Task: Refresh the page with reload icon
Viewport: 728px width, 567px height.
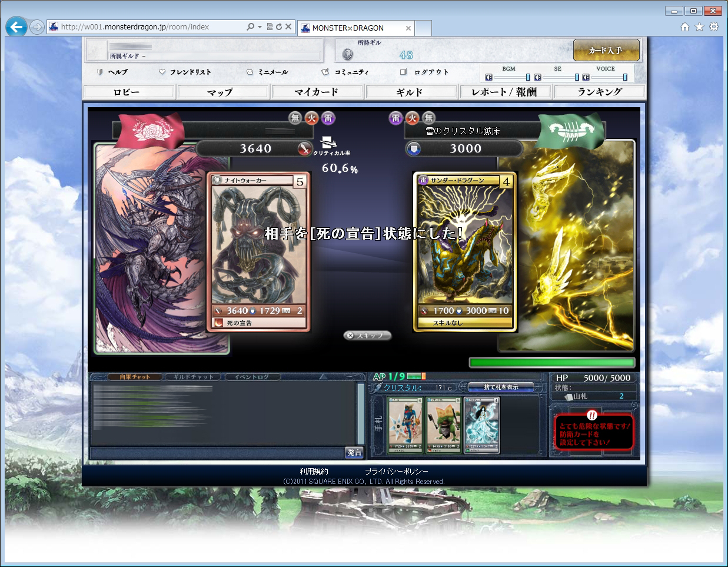Action: click(279, 26)
